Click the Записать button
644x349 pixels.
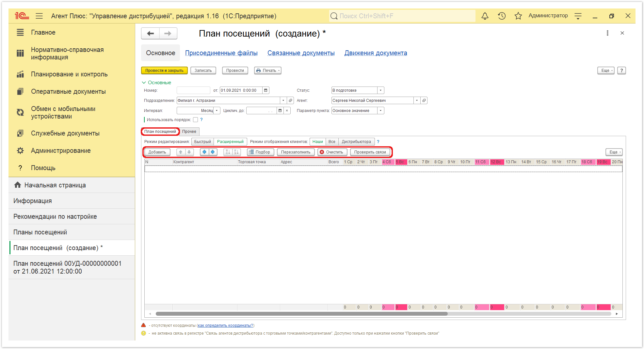point(203,71)
